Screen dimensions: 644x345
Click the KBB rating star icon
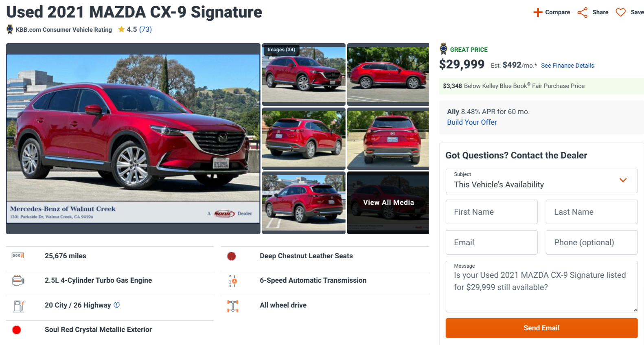(x=121, y=29)
